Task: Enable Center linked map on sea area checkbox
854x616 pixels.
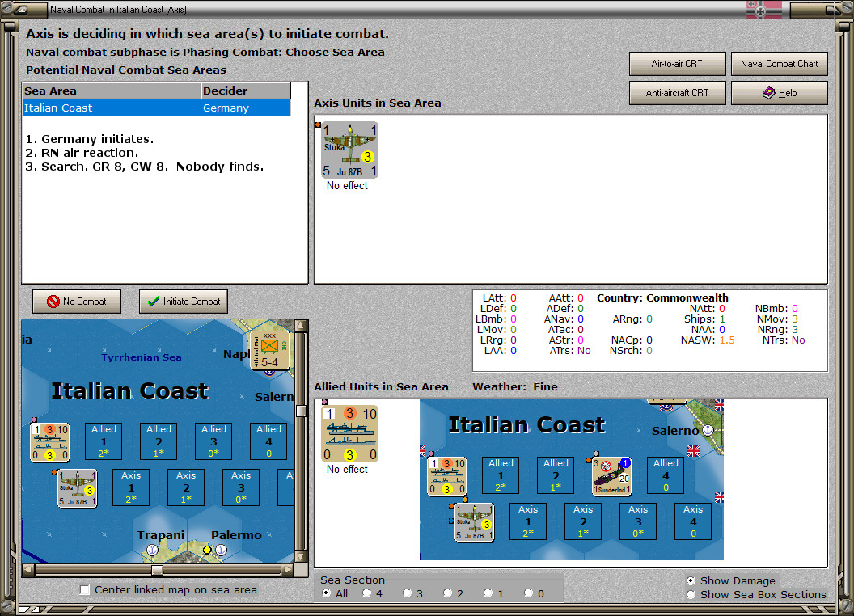Action: click(84, 590)
